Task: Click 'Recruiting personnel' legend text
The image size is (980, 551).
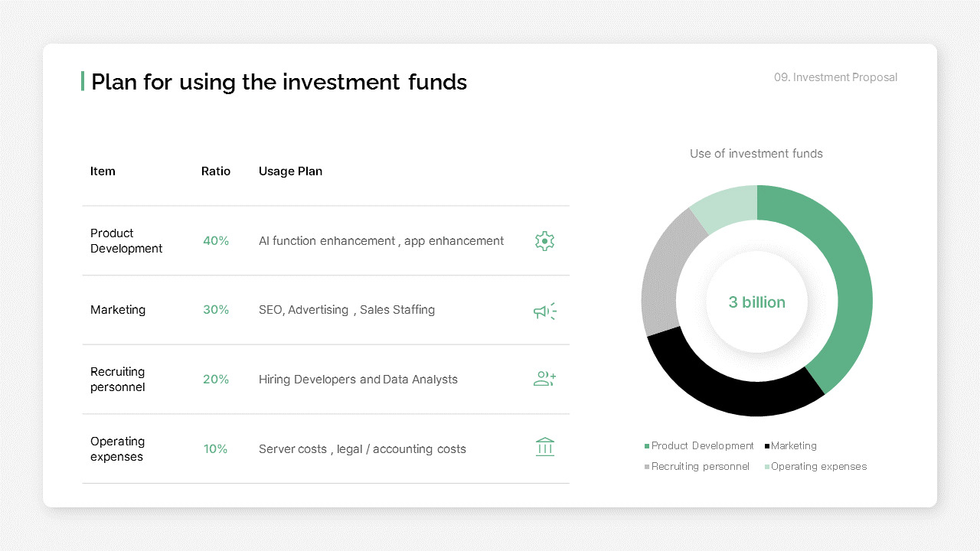Action: click(x=701, y=467)
